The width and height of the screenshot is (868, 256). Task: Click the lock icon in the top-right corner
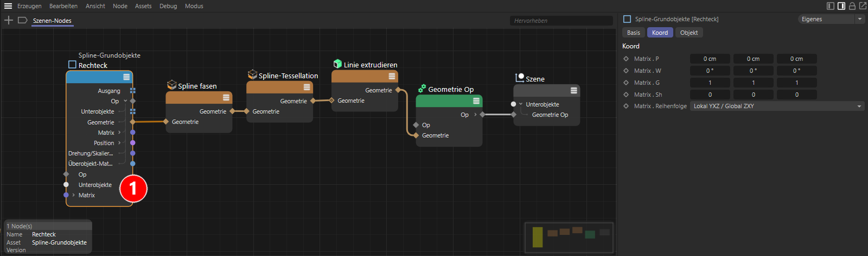click(x=852, y=6)
